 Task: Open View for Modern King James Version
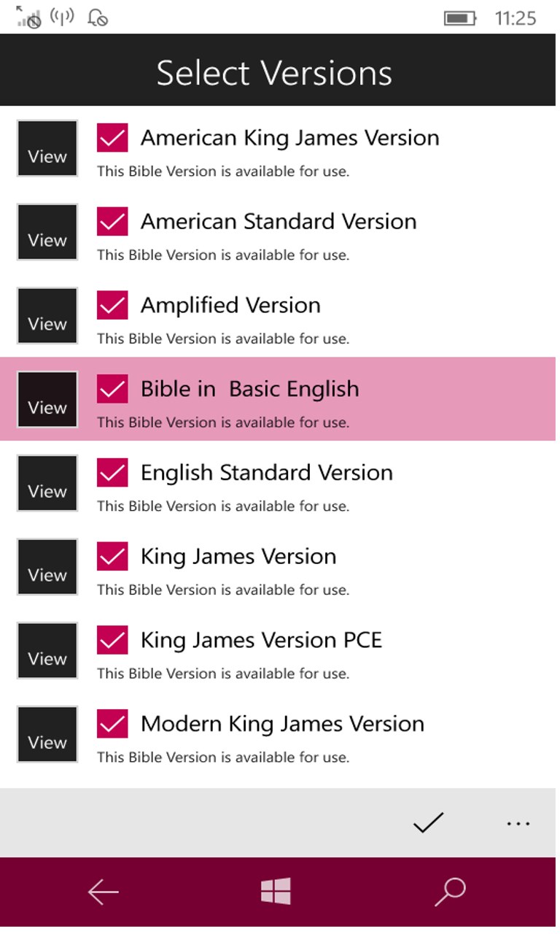47,734
